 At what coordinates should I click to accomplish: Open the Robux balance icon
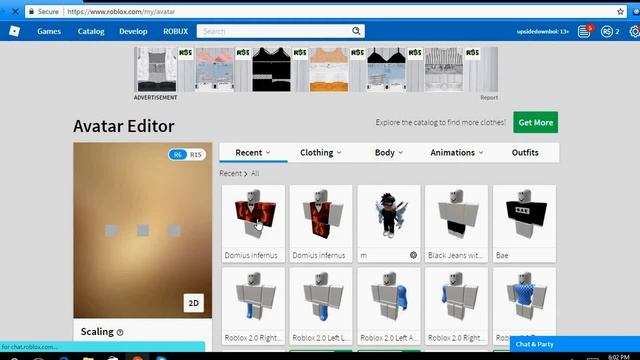tap(607, 31)
